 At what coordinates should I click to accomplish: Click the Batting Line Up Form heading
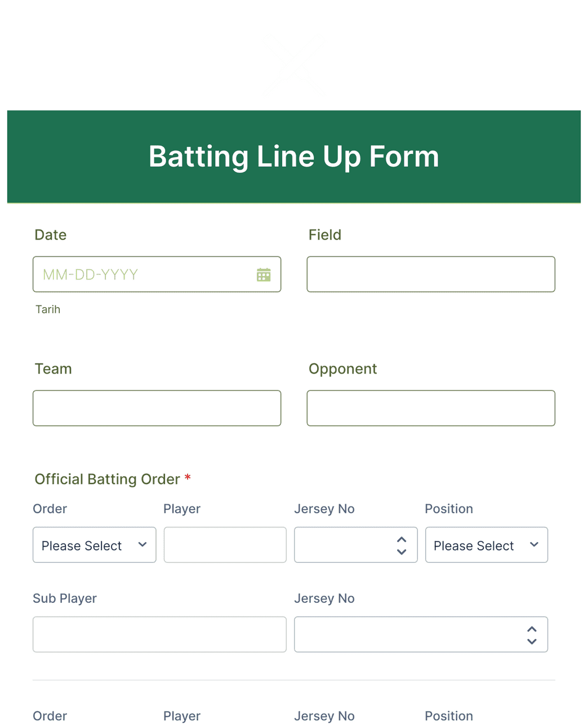point(294,156)
